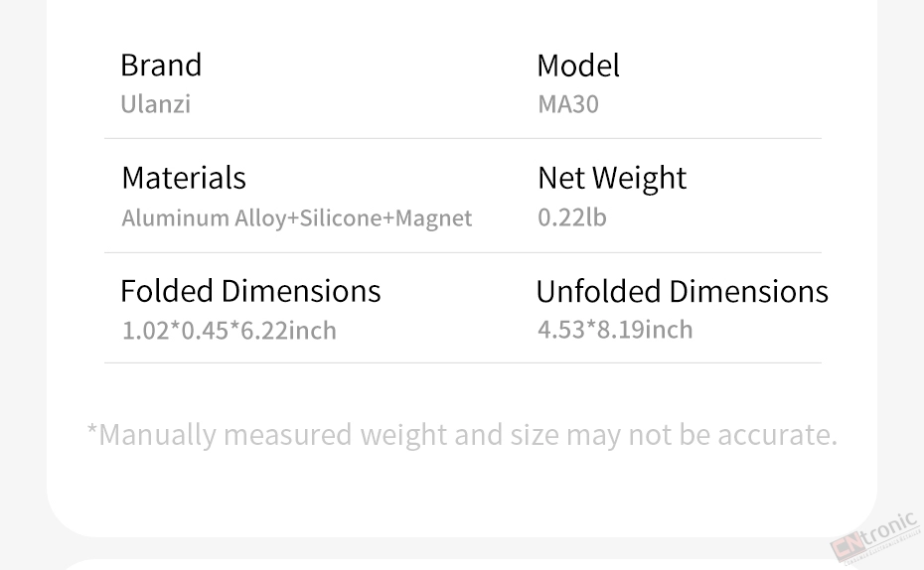
Task: Click the Ulanzi brand value
Action: (156, 104)
